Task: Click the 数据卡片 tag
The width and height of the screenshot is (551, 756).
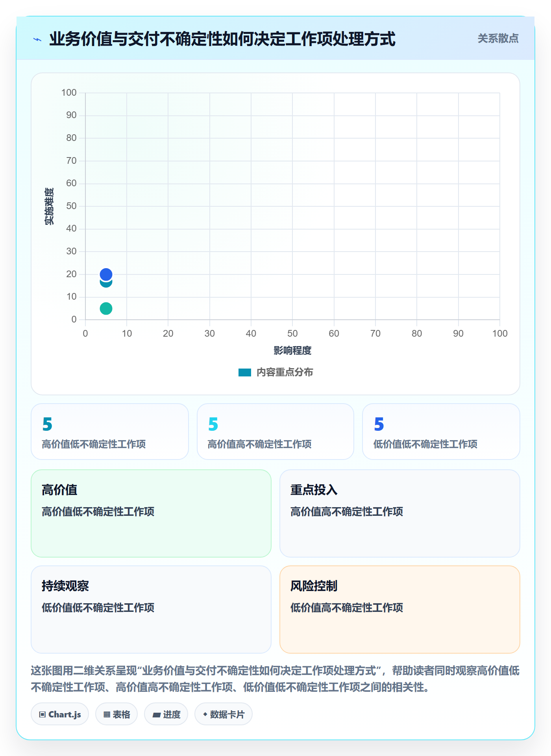Action: pos(224,714)
